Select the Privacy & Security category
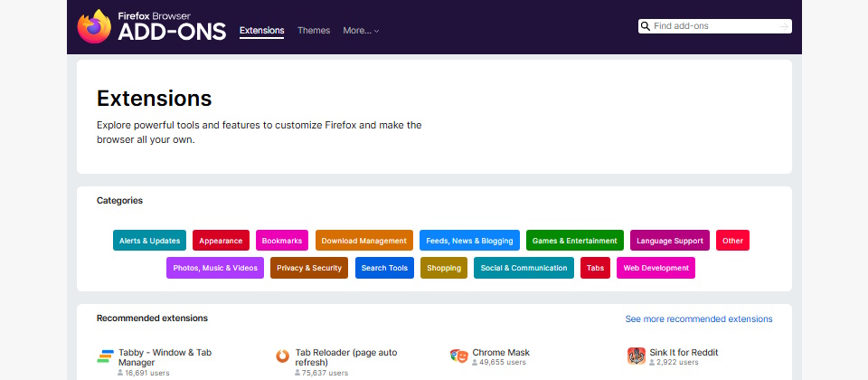This screenshot has height=380, width=868. [309, 268]
